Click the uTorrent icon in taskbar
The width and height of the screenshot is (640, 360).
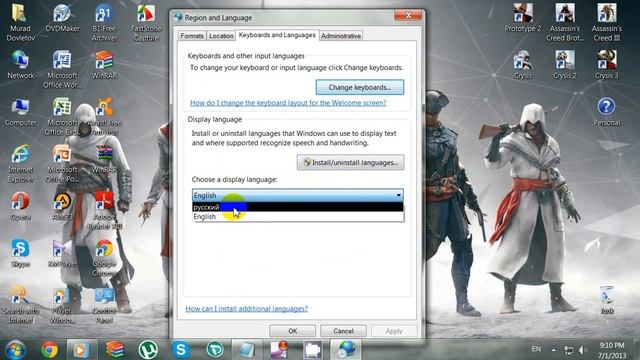[x=148, y=350]
